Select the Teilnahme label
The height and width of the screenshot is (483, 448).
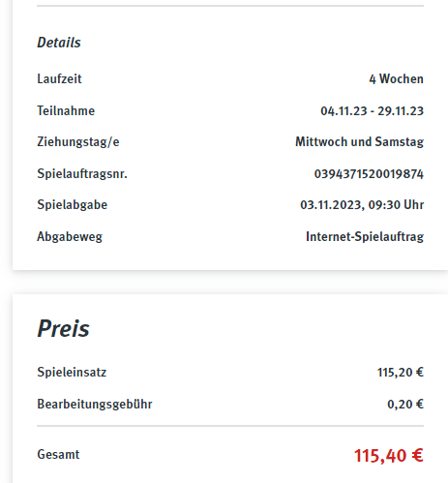point(66,110)
